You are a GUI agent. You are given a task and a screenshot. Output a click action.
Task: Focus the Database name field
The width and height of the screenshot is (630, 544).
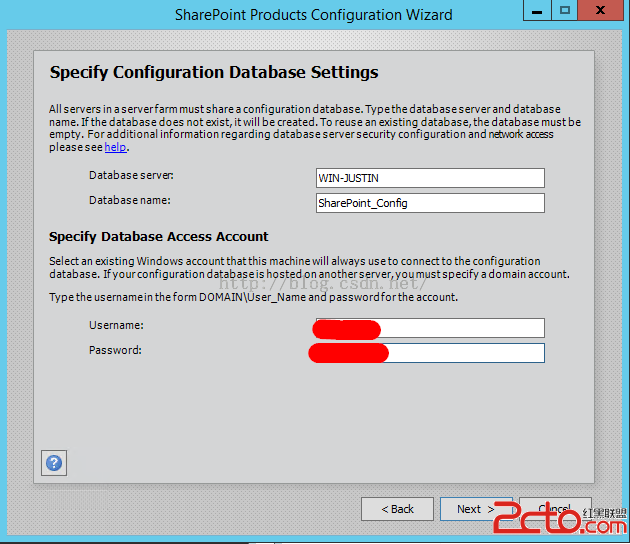click(430, 203)
